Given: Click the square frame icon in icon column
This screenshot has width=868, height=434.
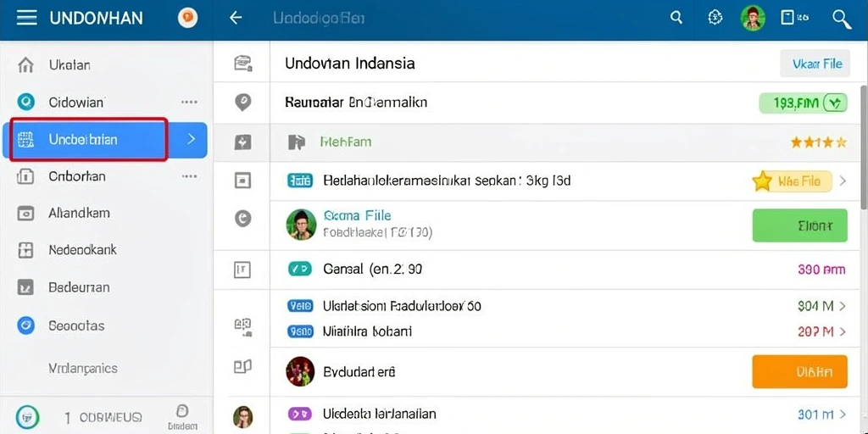Looking at the screenshot, I should [x=243, y=181].
